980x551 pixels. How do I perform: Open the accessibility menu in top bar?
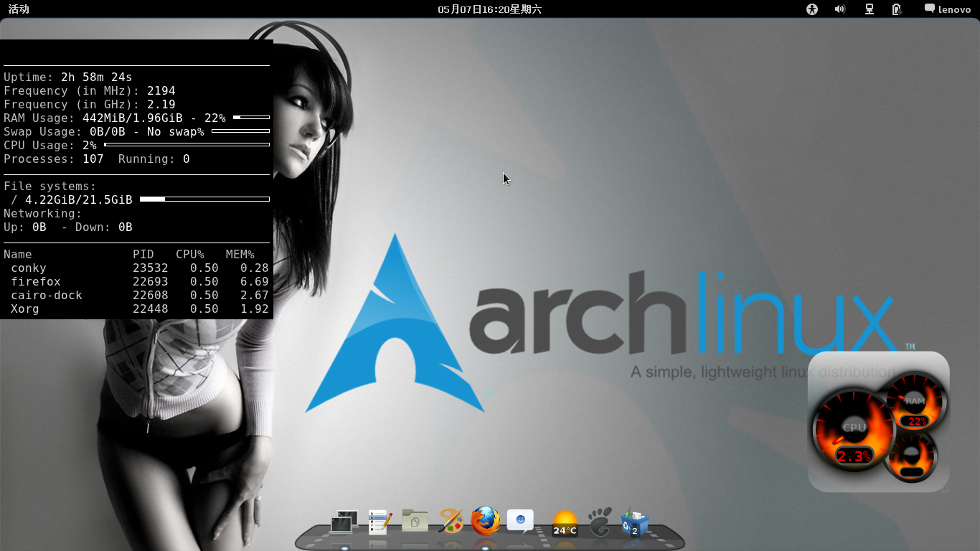pyautogui.click(x=812, y=9)
